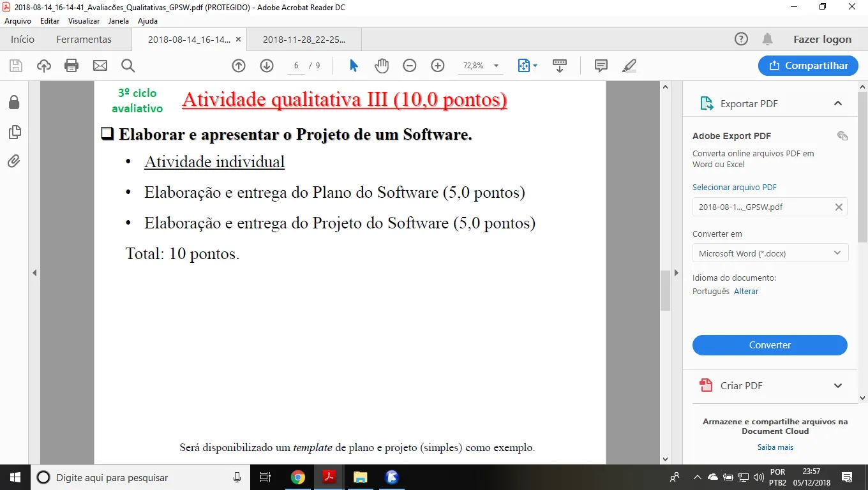This screenshot has width=868, height=490.
Task: Click the Zoom in plus icon
Action: pyautogui.click(x=438, y=66)
